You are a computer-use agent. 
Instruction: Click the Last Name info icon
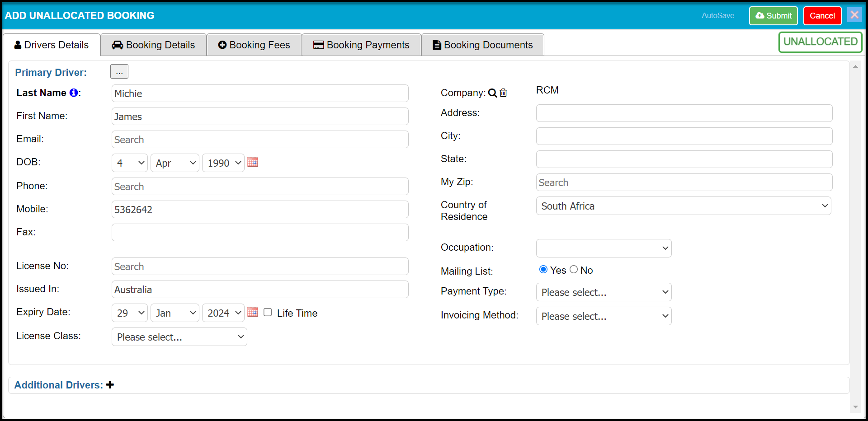point(73,93)
